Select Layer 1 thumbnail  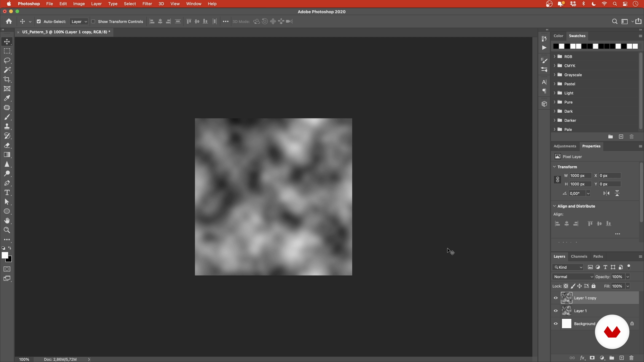(567, 311)
